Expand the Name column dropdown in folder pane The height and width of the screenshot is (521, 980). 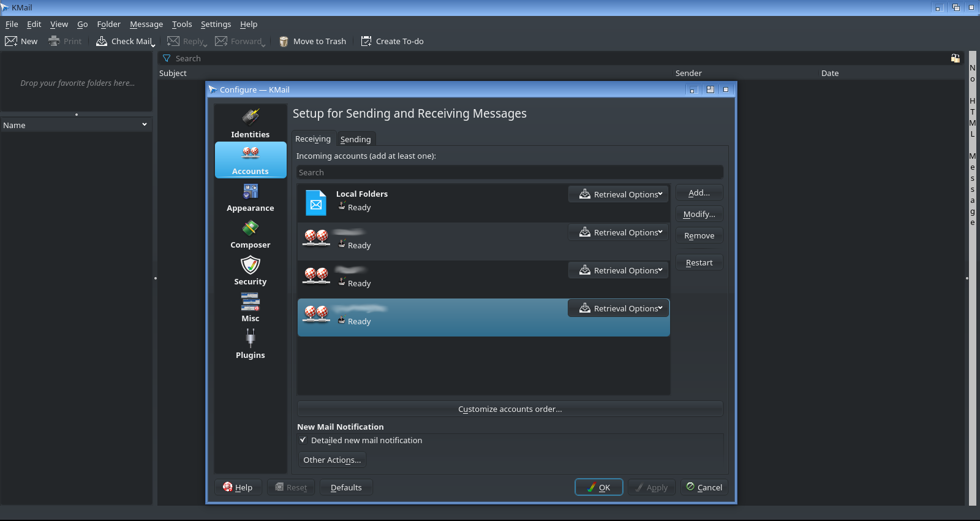pos(145,124)
